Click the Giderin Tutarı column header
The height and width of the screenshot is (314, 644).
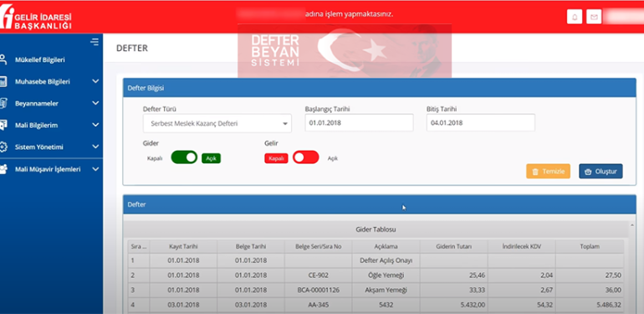click(454, 247)
